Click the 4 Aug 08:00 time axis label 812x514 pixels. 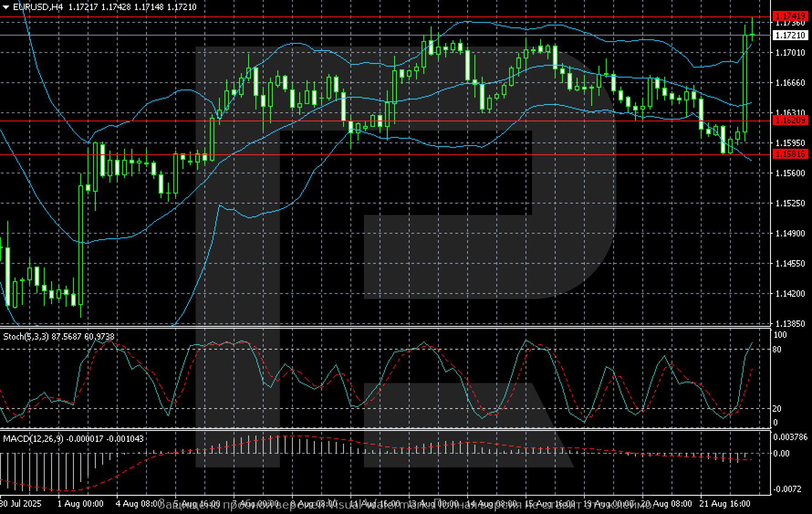[140, 504]
